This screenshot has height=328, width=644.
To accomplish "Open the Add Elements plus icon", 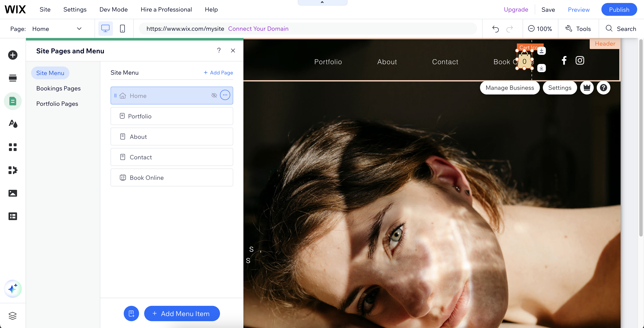I will (x=13, y=55).
